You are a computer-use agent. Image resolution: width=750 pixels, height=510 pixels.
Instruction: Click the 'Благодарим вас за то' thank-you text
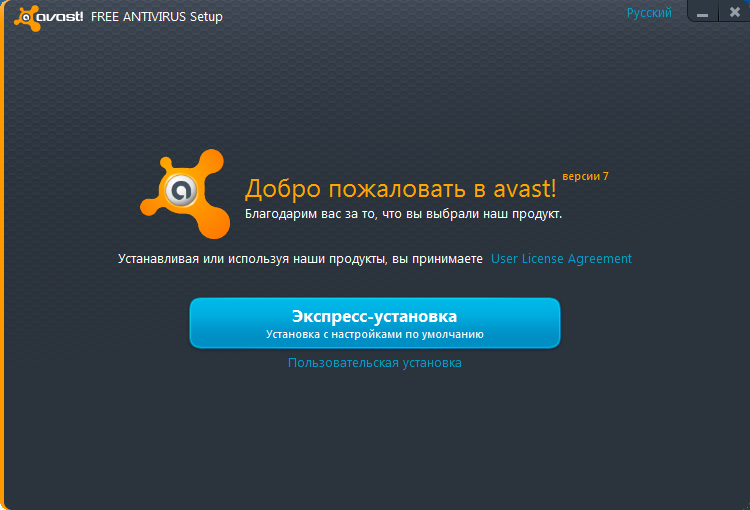pos(403,214)
